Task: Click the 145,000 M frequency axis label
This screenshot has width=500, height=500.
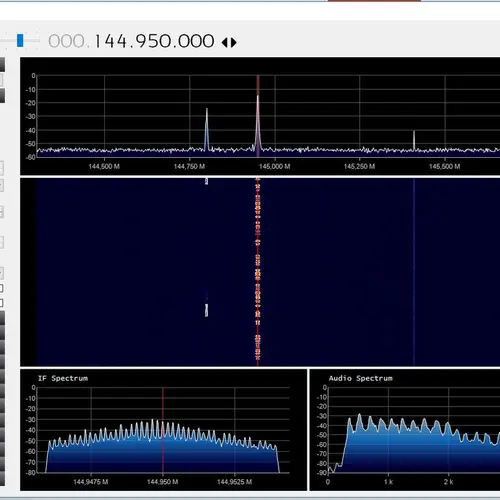Action: point(275,166)
